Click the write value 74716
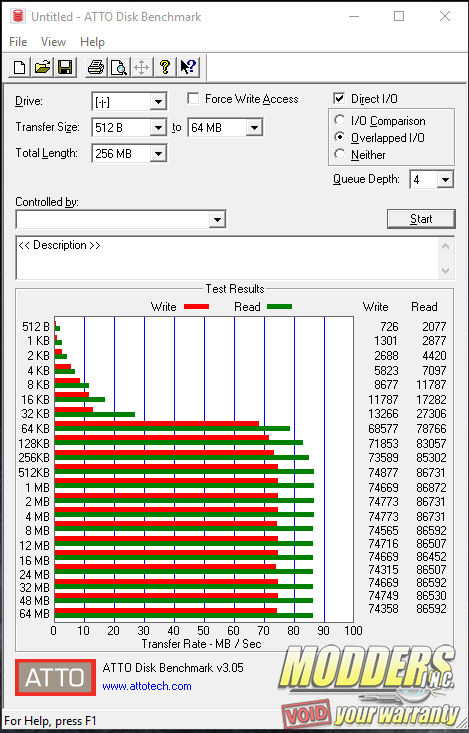Screen dimensions: 469x733 [x=383, y=544]
